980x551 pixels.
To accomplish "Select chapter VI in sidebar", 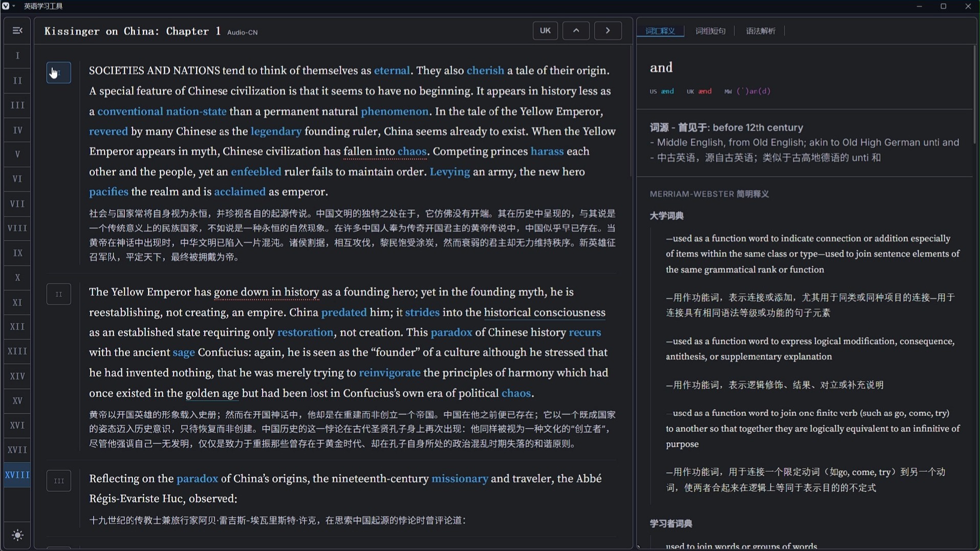I will pos(17,179).
